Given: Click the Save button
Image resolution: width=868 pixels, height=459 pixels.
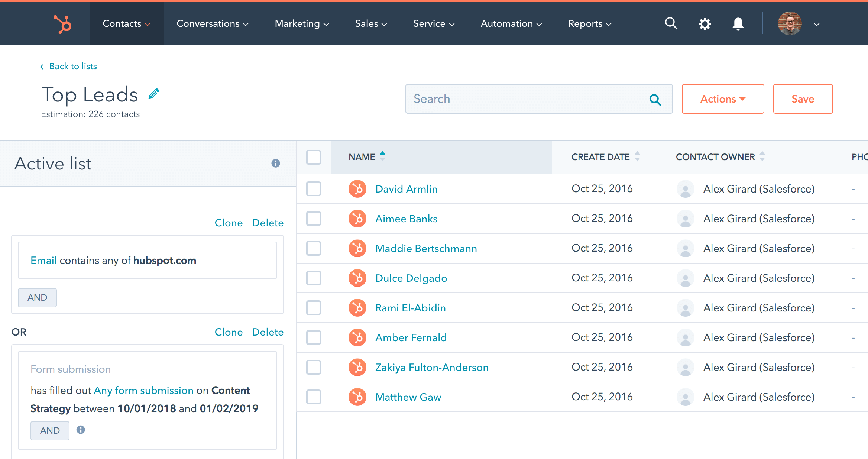Looking at the screenshot, I should (x=803, y=99).
